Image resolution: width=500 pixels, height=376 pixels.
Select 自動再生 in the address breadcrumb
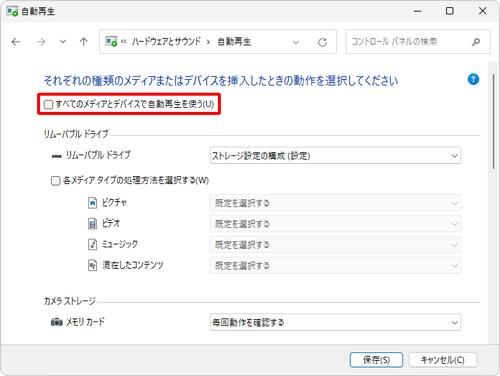tap(234, 42)
